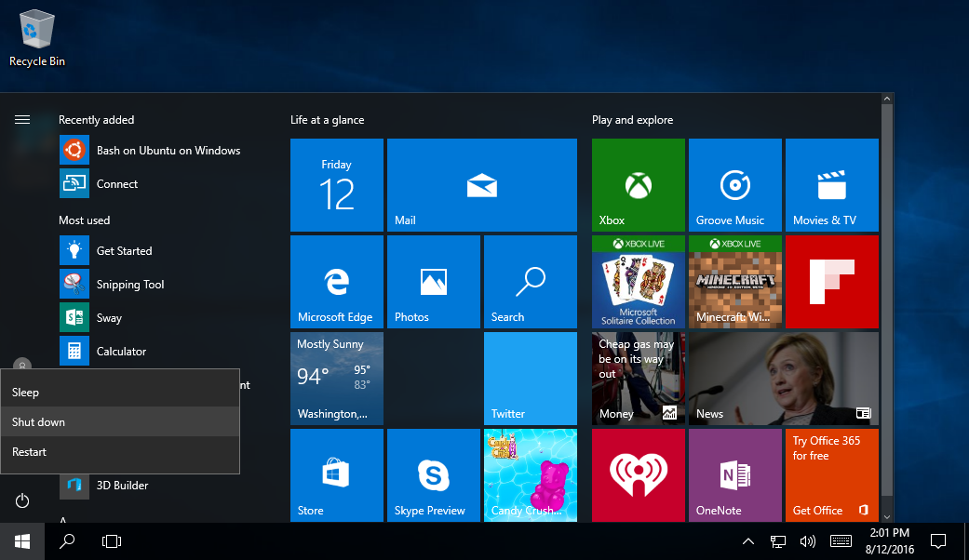
Task: Open Bash on Ubuntu on Windows
Action: click(x=150, y=150)
